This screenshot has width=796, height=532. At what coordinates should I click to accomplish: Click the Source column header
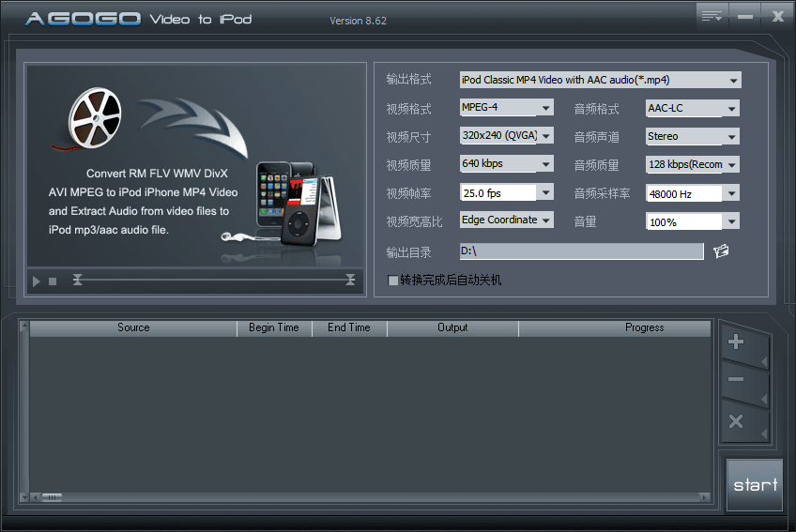[133, 328]
